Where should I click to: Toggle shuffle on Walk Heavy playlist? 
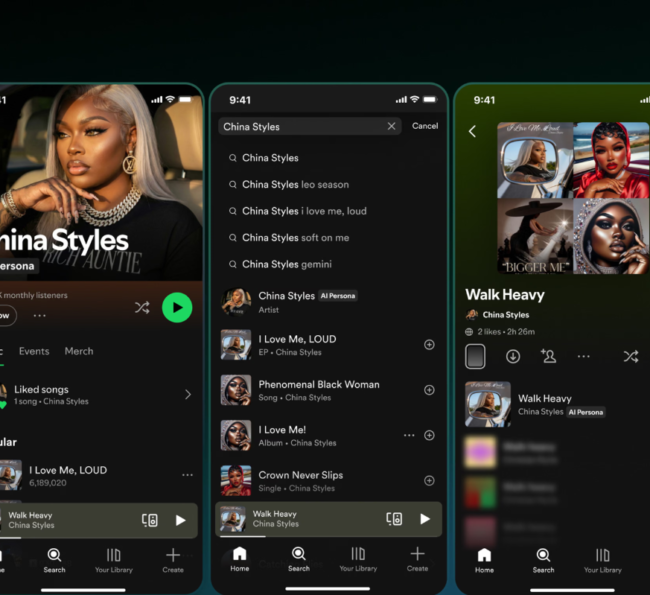(x=631, y=356)
